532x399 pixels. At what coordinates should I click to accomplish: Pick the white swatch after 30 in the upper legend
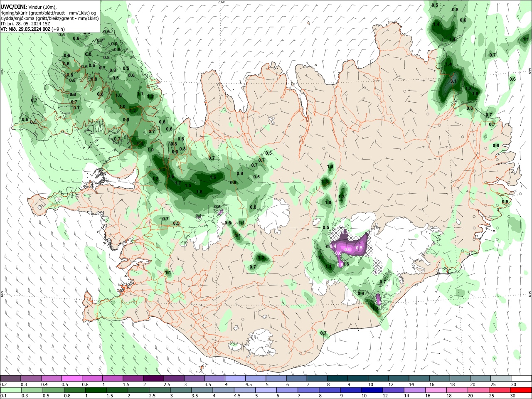[x=521, y=379]
